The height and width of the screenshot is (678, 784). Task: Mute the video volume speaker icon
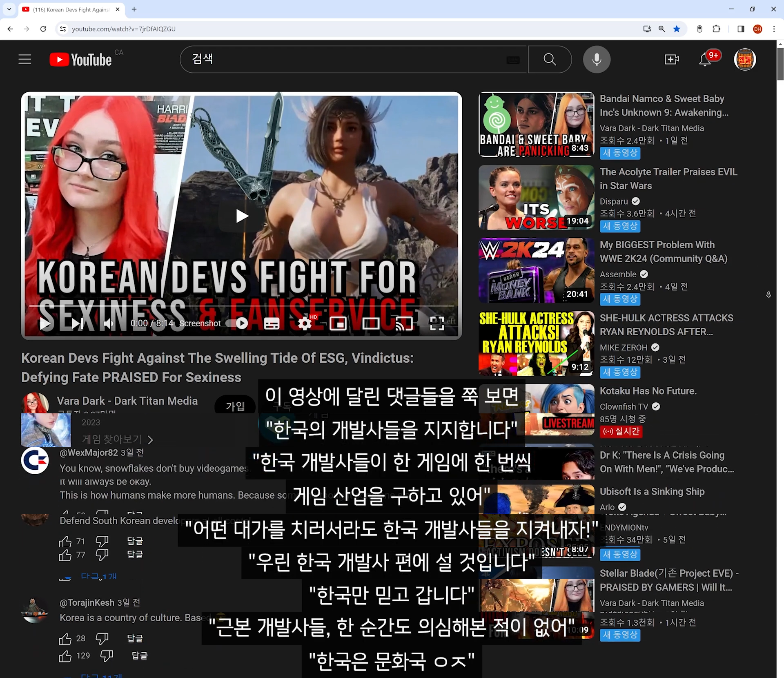click(x=108, y=323)
